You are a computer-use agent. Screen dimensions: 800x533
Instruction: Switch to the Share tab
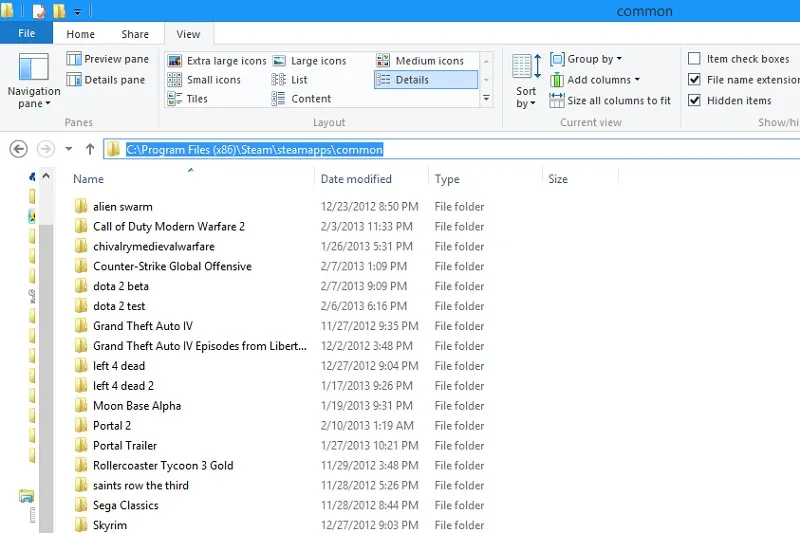(135, 34)
